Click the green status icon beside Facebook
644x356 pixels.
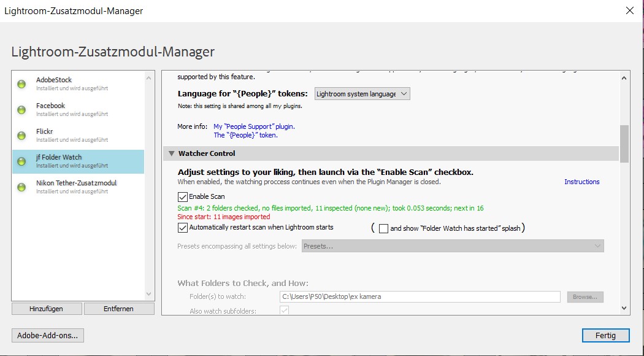coord(21,110)
